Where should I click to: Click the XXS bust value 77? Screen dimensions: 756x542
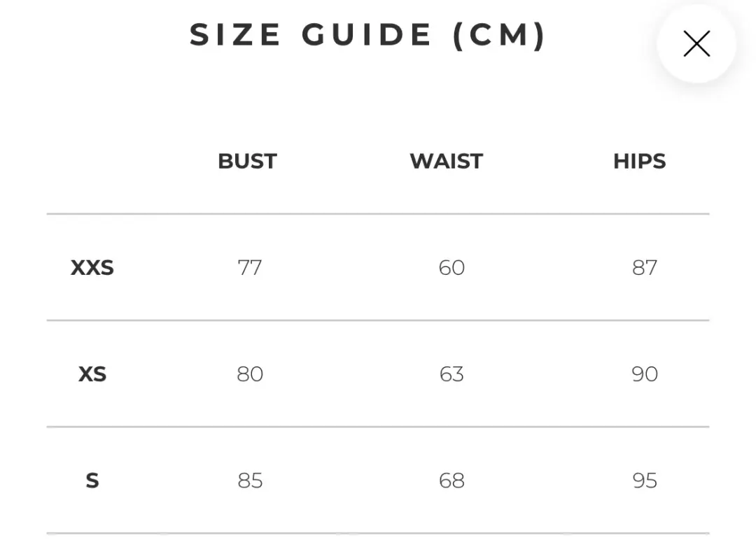pos(249,268)
